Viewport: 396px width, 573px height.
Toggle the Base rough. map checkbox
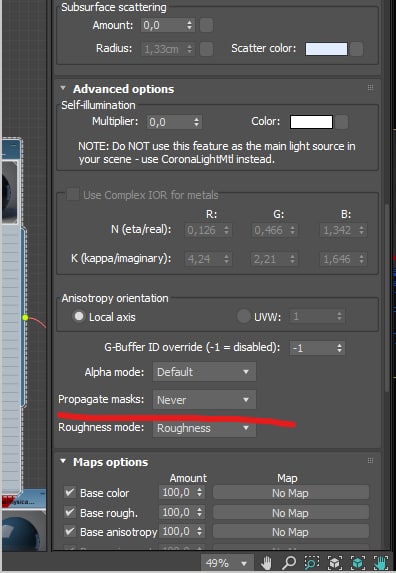[69, 512]
